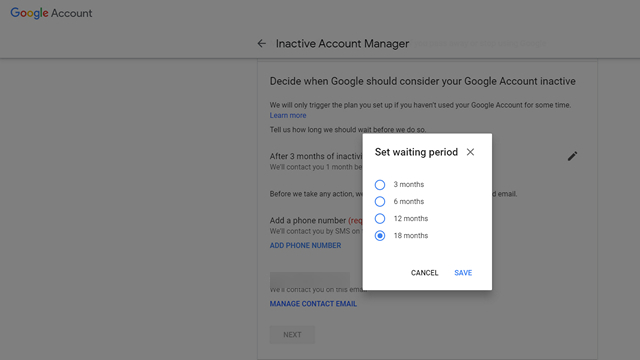640x360 pixels.
Task: Click the Inactive Account Manager title
Action: click(342, 44)
